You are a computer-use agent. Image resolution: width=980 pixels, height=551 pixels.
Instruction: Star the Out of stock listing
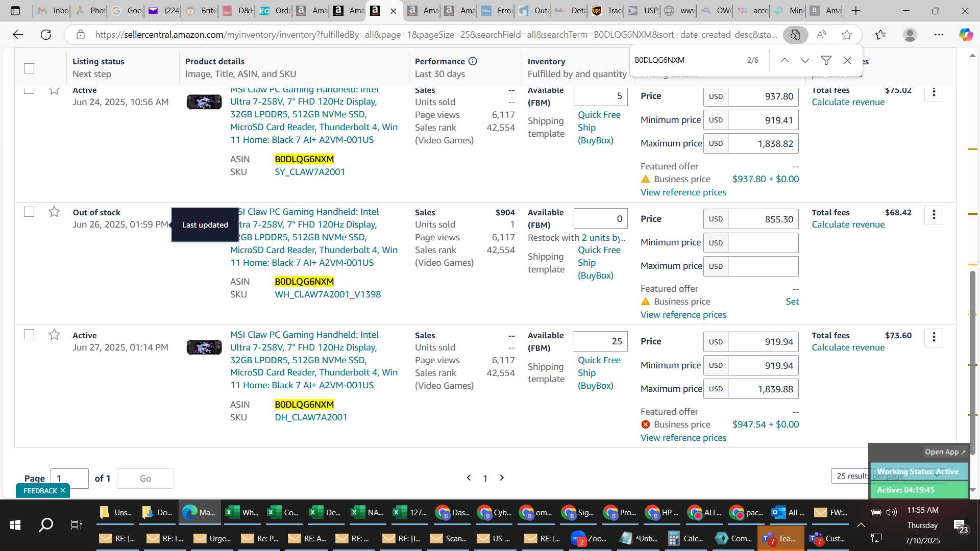coord(54,212)
